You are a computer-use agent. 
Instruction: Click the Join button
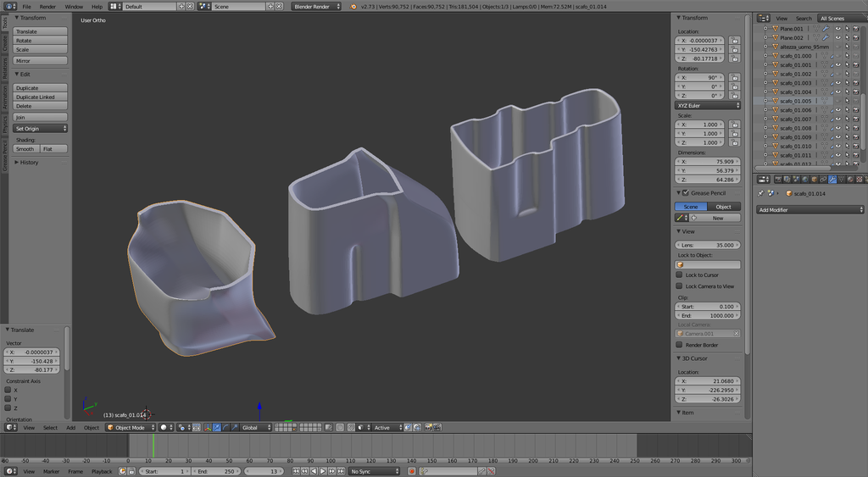[x=41, y=117]
